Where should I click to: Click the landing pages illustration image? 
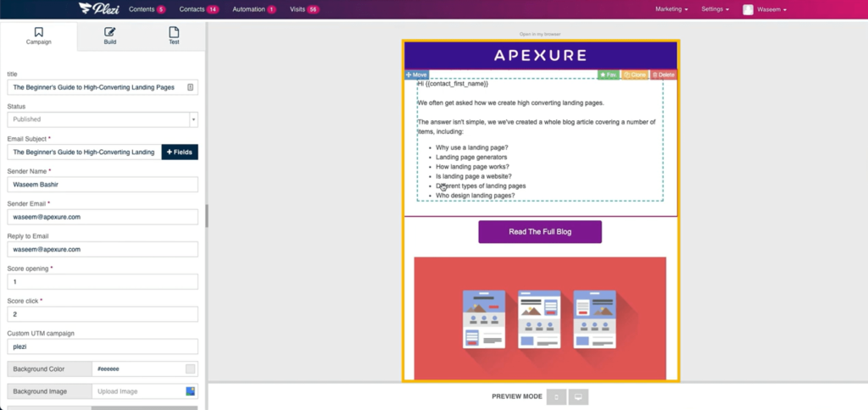540,319
